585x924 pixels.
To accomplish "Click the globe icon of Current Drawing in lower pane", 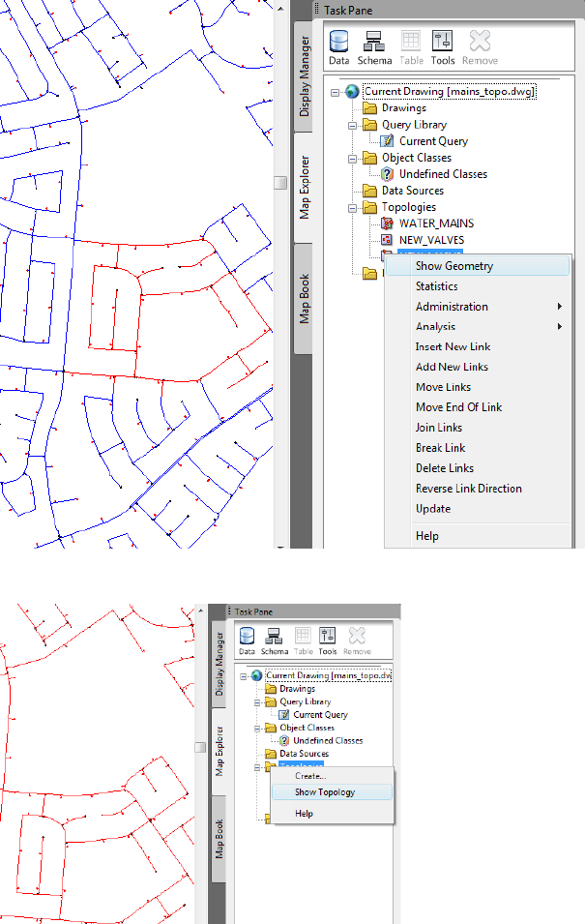I will coord(257,675).
